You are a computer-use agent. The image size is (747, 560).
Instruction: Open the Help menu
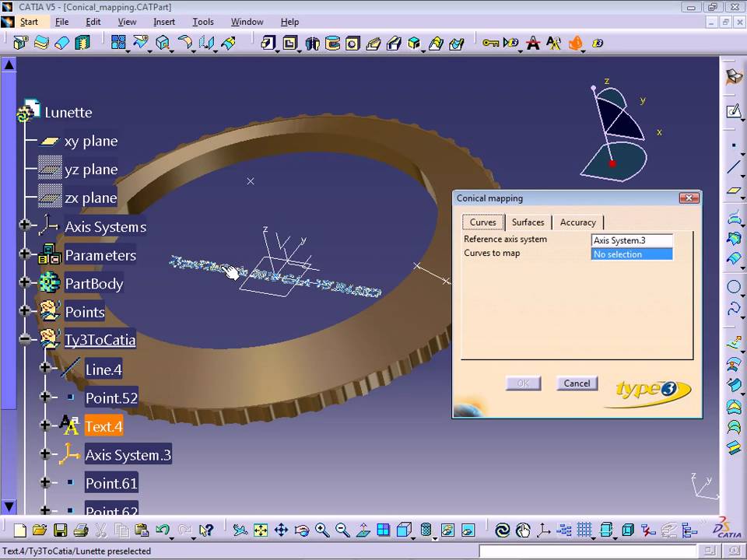click(x=289, y=22)
